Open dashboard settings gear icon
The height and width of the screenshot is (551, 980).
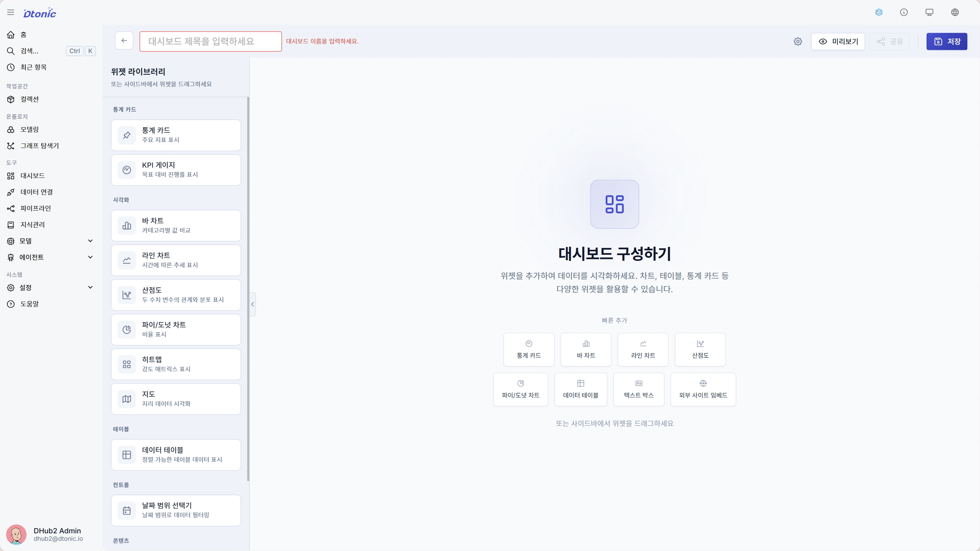[798, 41]
